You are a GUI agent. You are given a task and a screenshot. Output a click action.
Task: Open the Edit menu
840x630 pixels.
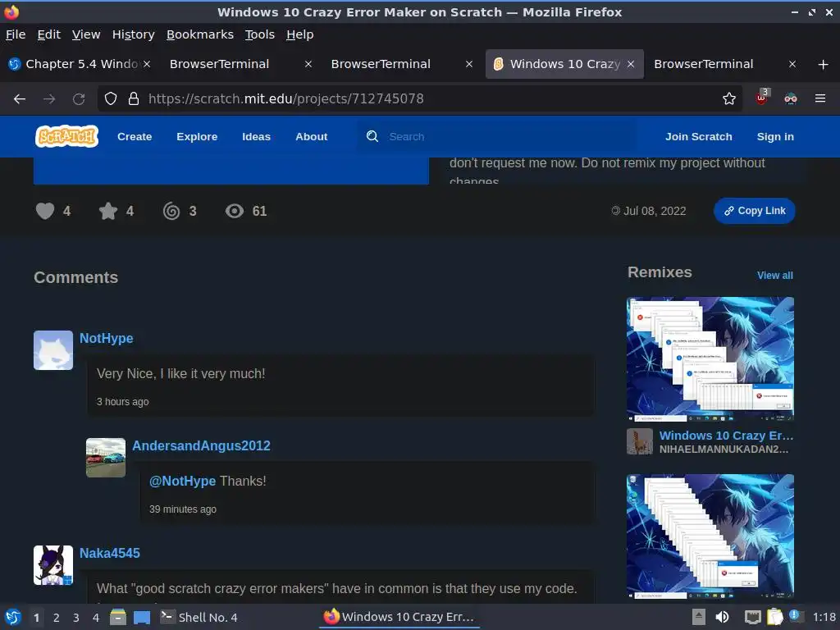pyautogui.click(x=48, y=34)
